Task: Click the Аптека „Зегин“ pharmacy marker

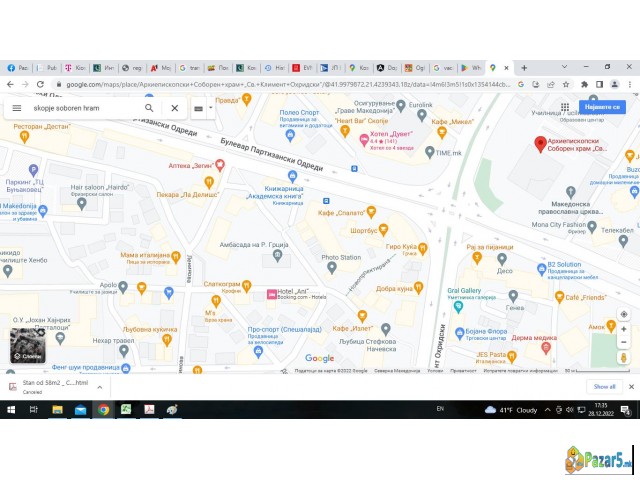Action: (220, 165)
